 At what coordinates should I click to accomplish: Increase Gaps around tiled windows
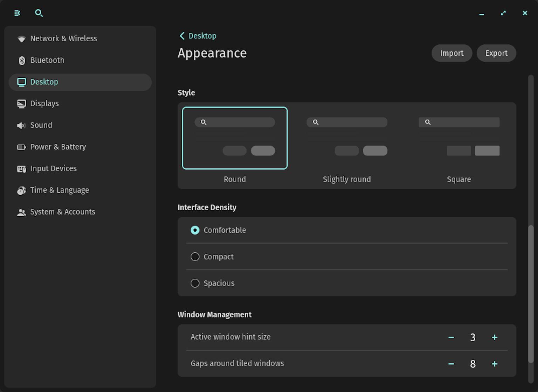tap(494, 364)
